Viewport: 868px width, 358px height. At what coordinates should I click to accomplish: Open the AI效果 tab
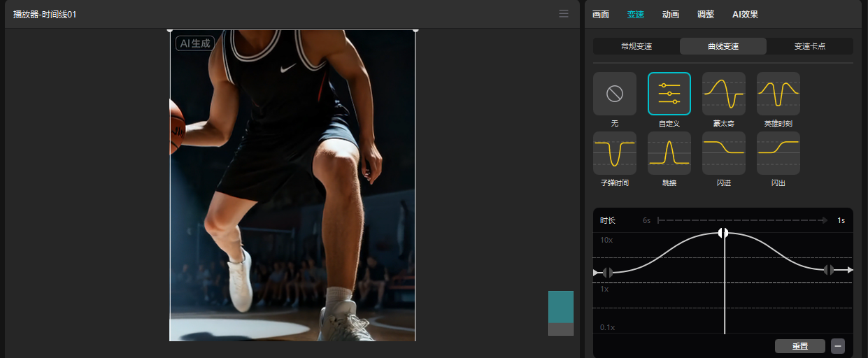click(x=745, y=14)
